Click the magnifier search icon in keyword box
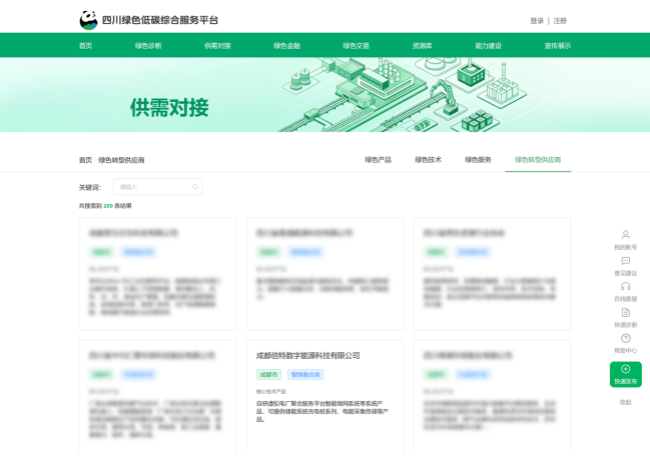650x459 pixels. 195,187
